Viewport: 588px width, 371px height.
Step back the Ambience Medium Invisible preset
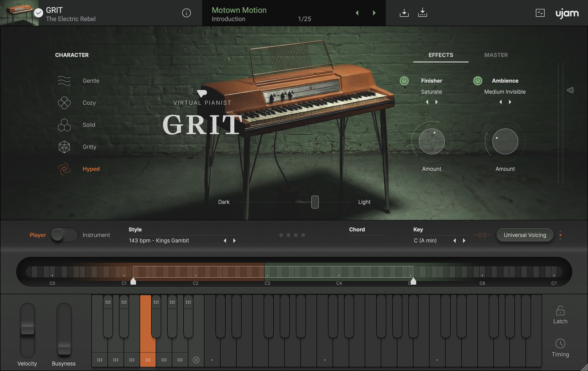click(x=500, y=102)
